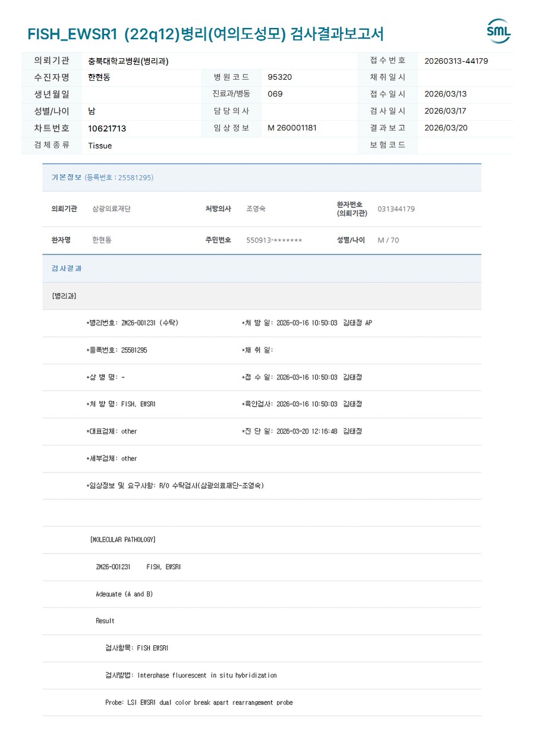Select the 접수일시 date 2026/03/13
This screenshot has height=756, width=535.
click(x=446, y=94)
